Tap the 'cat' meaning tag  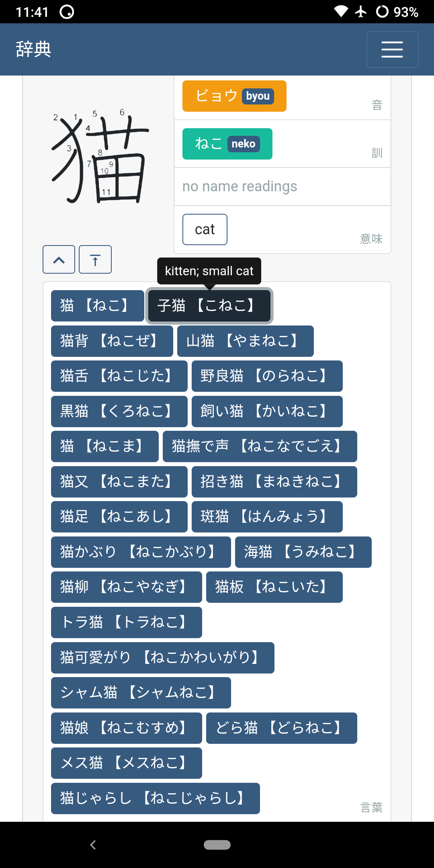click(205, 229)
